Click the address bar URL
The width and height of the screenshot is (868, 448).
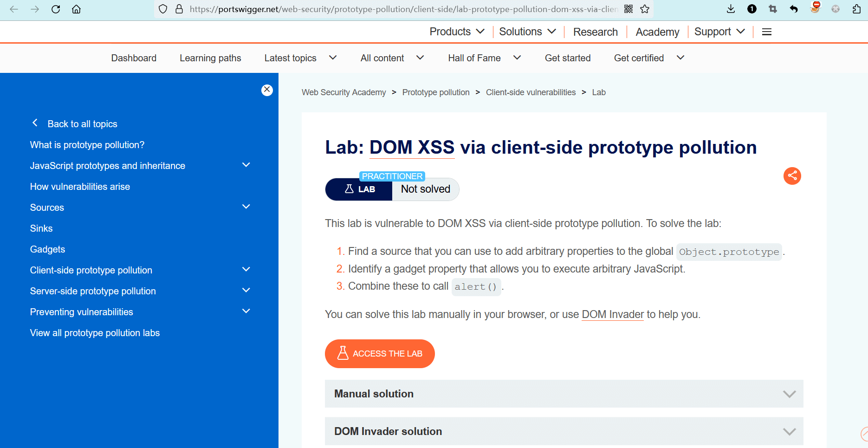[x=403, y=9]
